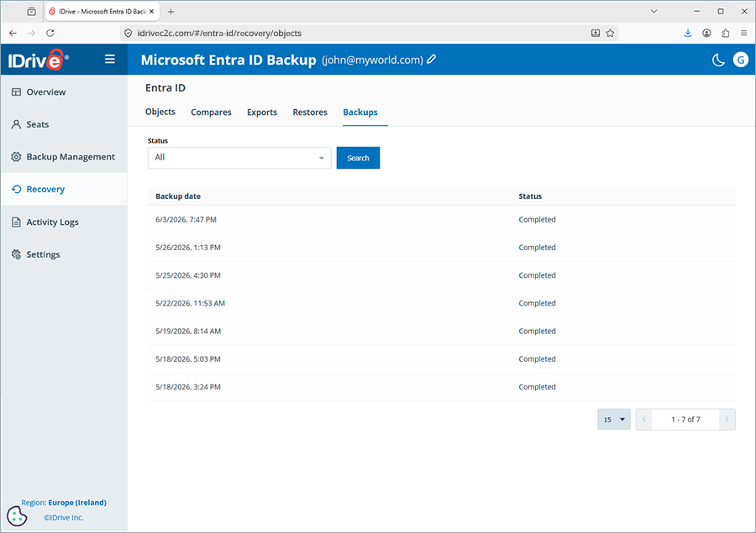Screen dimensions: 756x533
Task: Close the IDrive browser tab
Action: (x=151, y=12)
